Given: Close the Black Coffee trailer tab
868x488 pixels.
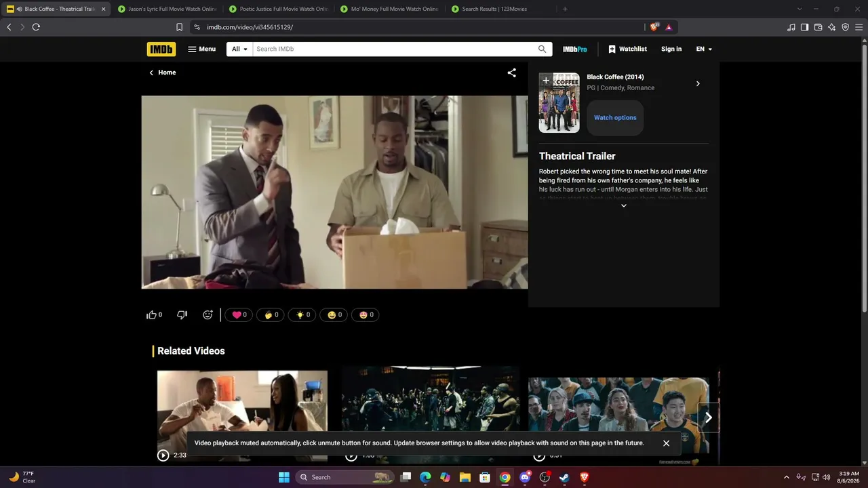Looking at the screenshot, I should pyautogui.click(x=103, y=9).
